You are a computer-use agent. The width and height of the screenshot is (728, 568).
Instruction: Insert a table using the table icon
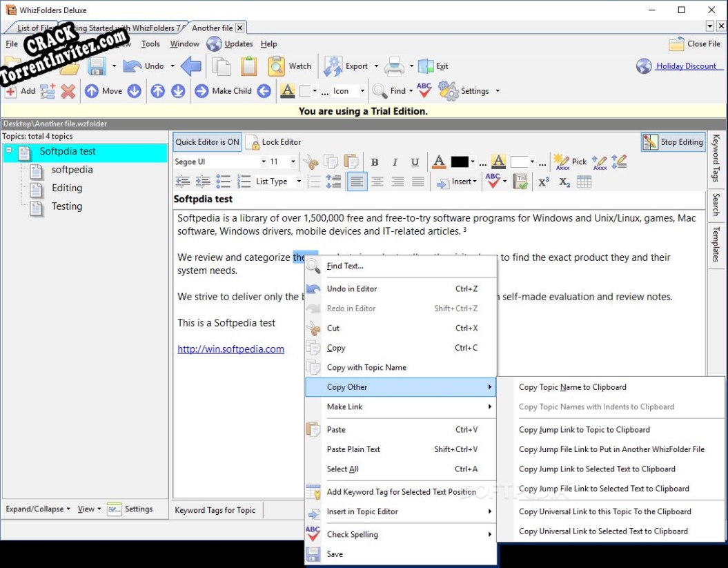pos(583,182)
